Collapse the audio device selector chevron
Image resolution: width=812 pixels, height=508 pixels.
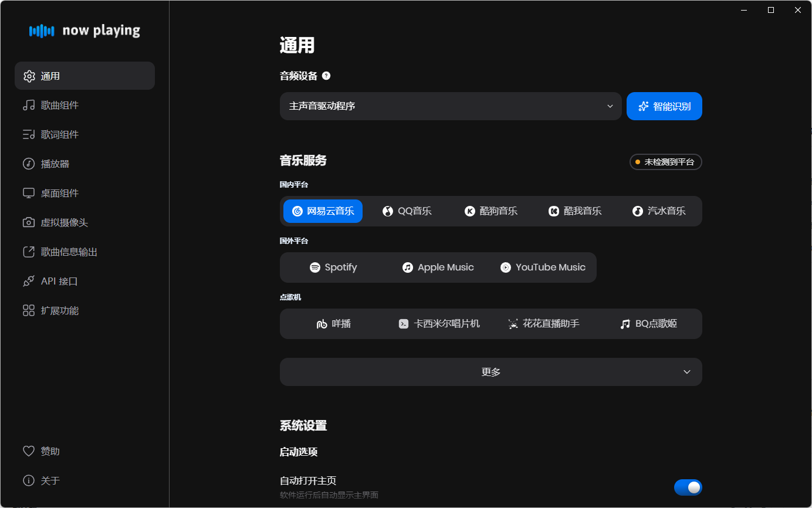point(610,106)
